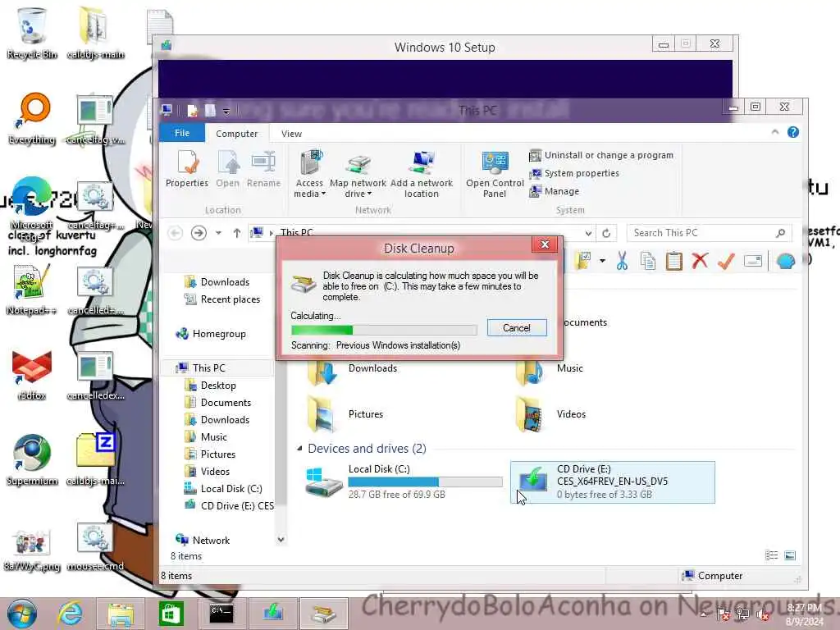Click the Copy toolbar icon
Image resolution: width=840 pixels, height=630 pixels.
(x=648, y=261)
